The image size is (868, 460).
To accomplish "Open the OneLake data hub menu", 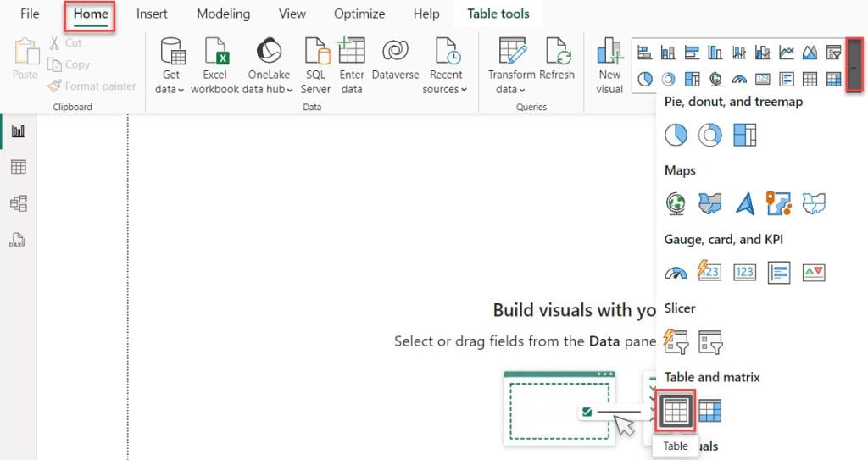I will click(269, 65).
